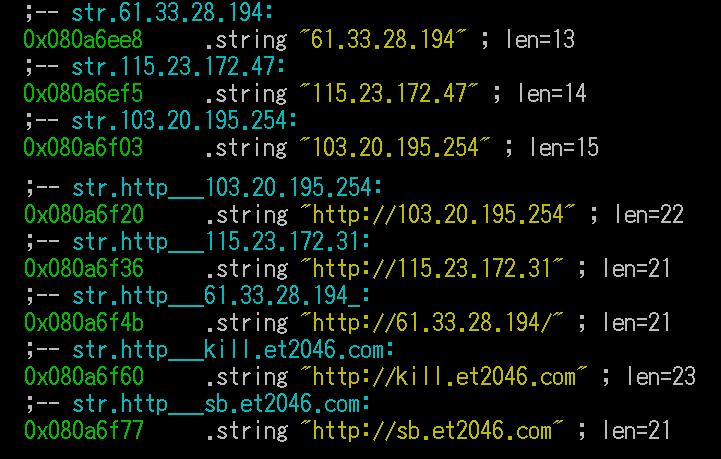Image resolution: width=721 pixels, height=459 pixels.
Task: Click the string "103.20.195.254" value
Action: pos(395,148)
